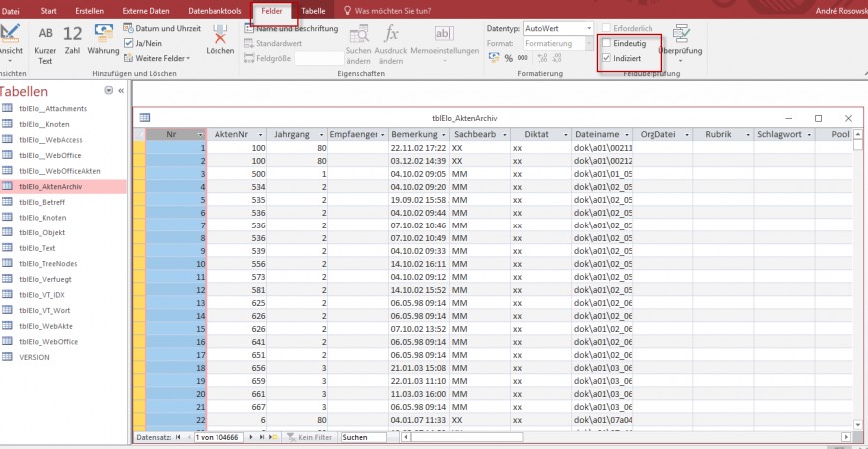Screen dimensions: 868x449
Task: Open the VERSION table
Action: pos(34,357)
